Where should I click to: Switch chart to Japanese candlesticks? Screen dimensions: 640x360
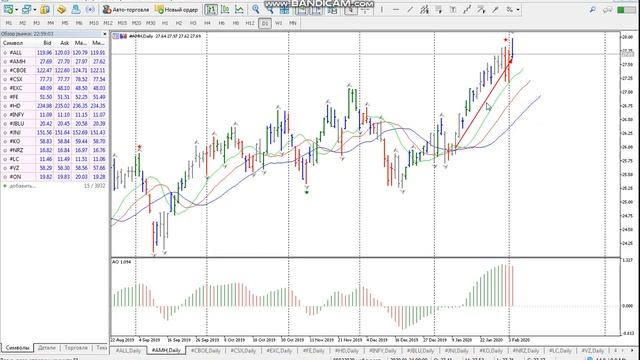pos(225,9)
